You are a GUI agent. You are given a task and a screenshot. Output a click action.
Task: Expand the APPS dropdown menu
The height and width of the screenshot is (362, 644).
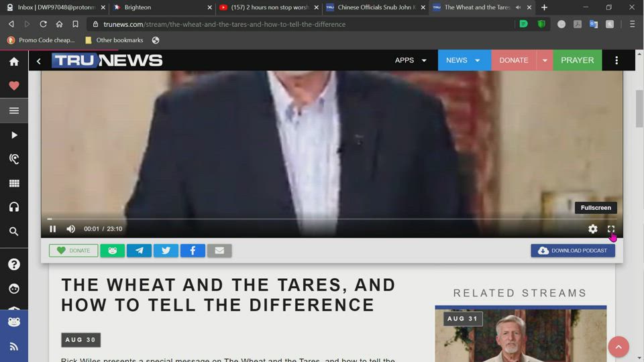411,60
